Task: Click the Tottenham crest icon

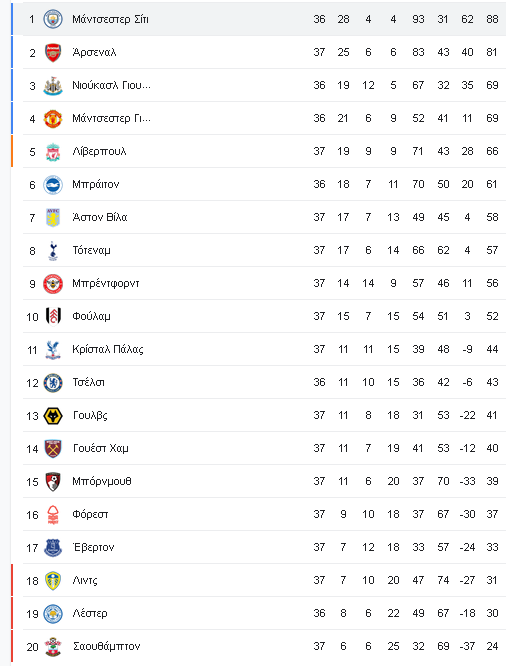Action: pyautogui.click(x=53, y=251)
